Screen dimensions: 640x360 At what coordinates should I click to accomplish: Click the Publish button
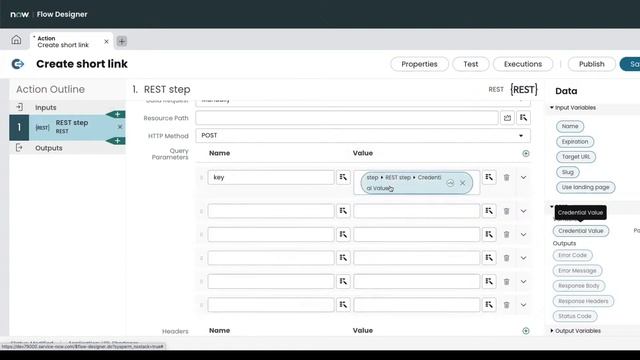point(591,64)
